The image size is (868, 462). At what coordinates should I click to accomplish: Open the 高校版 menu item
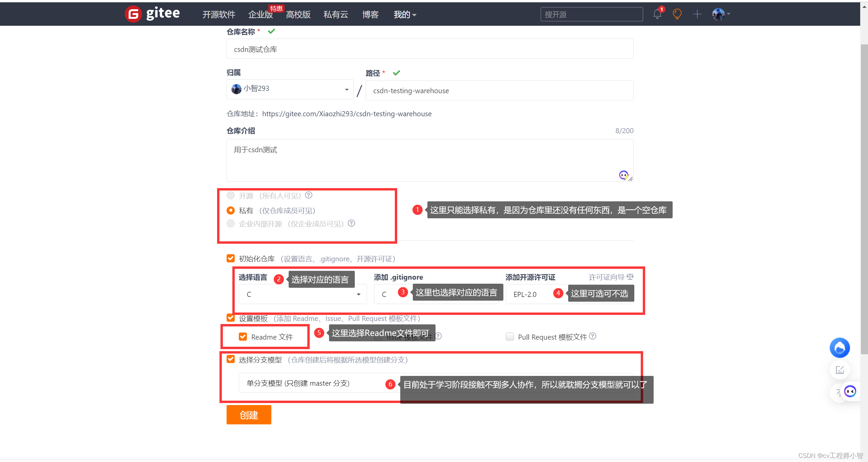click(x=298, y=15)
